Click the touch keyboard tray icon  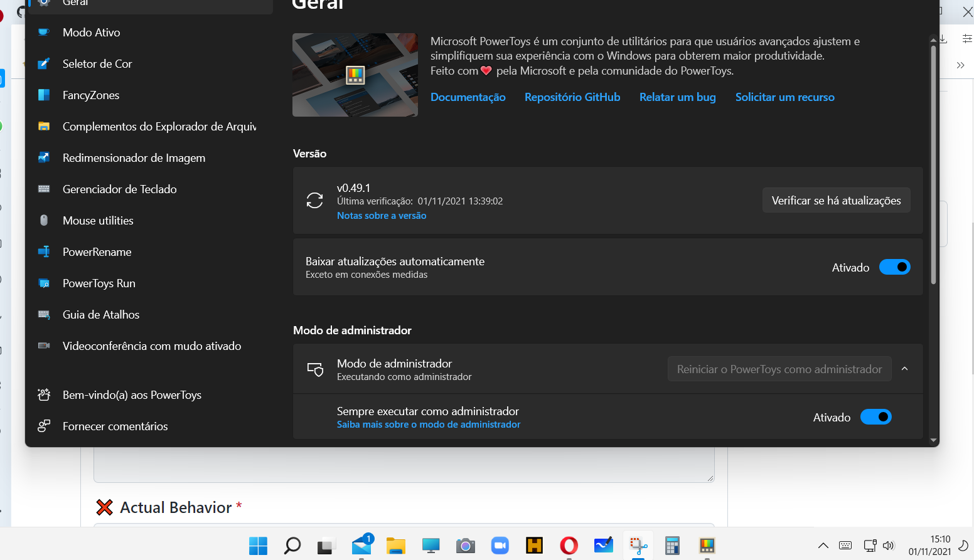(845, 546)
